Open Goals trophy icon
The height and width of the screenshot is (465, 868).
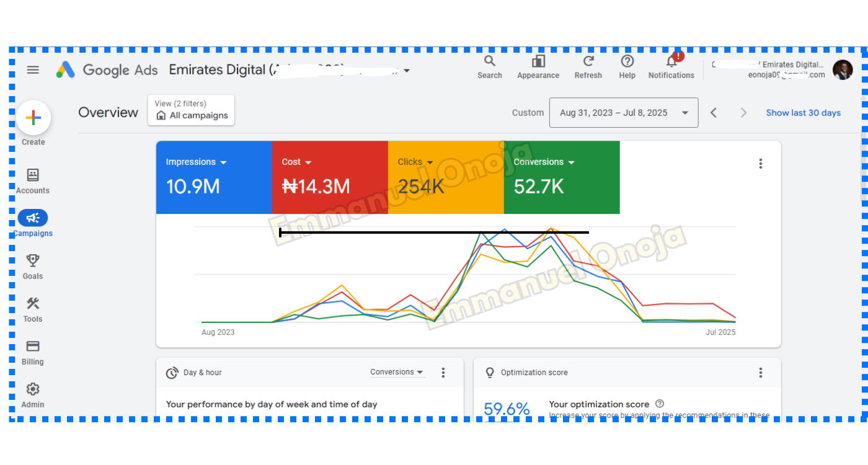tap(33, 261)
